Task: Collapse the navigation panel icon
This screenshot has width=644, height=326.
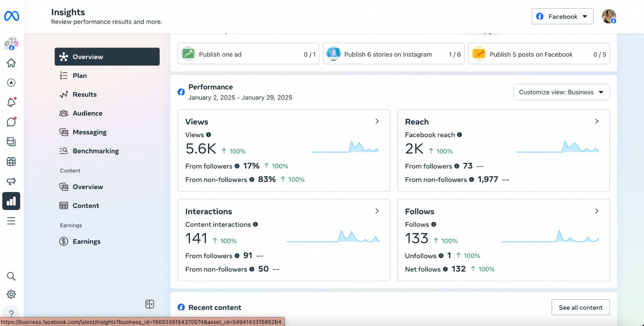Action: pos(150,304)
